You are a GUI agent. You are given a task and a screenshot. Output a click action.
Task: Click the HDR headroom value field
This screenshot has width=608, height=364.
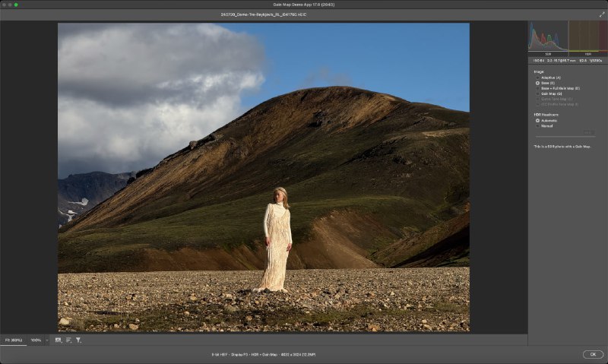point(588,132)
